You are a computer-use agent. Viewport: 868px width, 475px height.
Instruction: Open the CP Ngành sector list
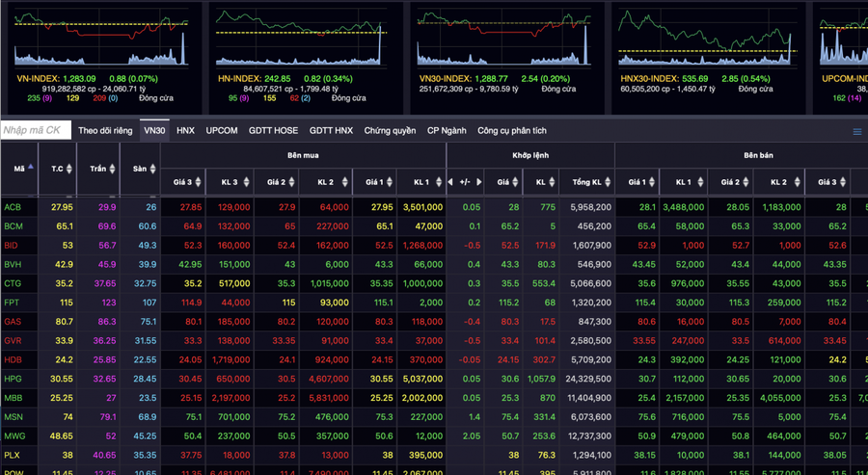(x=447, y=130)
